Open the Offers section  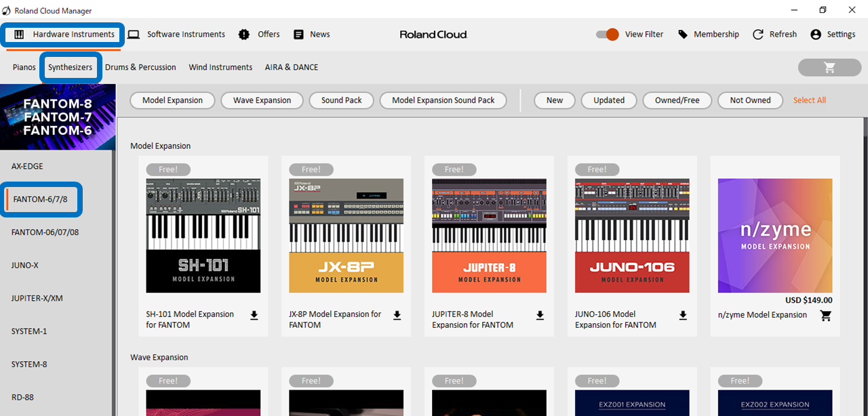259,34
